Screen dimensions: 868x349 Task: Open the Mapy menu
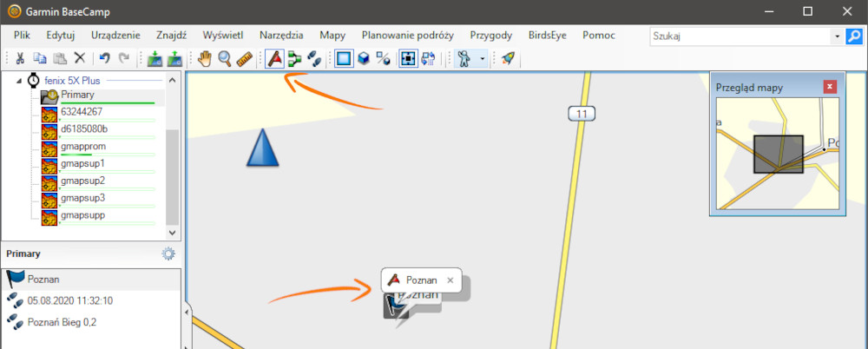(332, 36)
